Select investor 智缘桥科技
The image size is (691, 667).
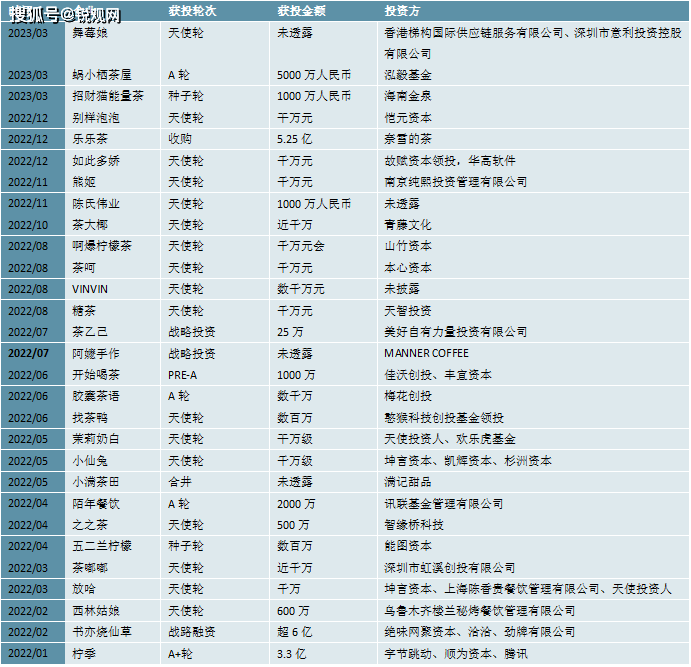[x=414, y=525]
